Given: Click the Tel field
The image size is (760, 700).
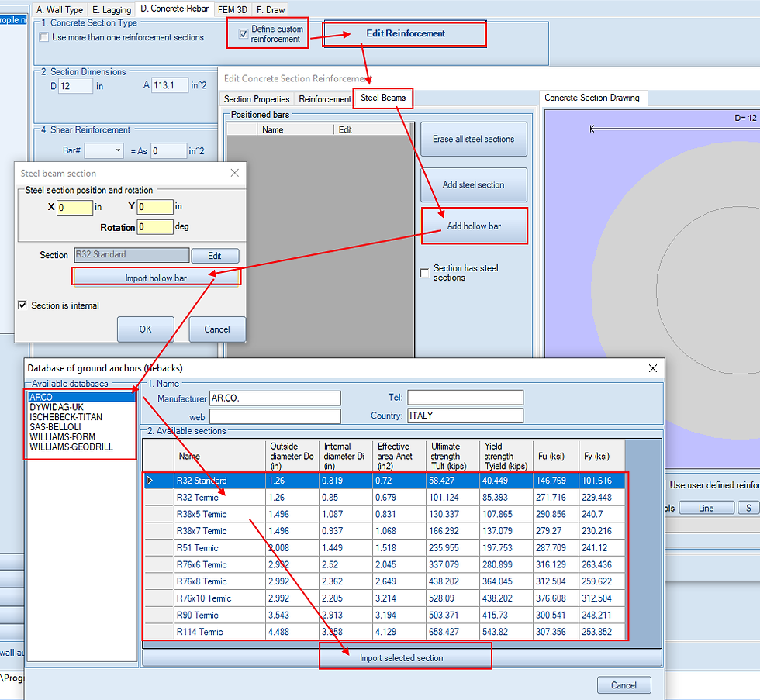Looking at the screenshot, I should [x=465, y=397].
